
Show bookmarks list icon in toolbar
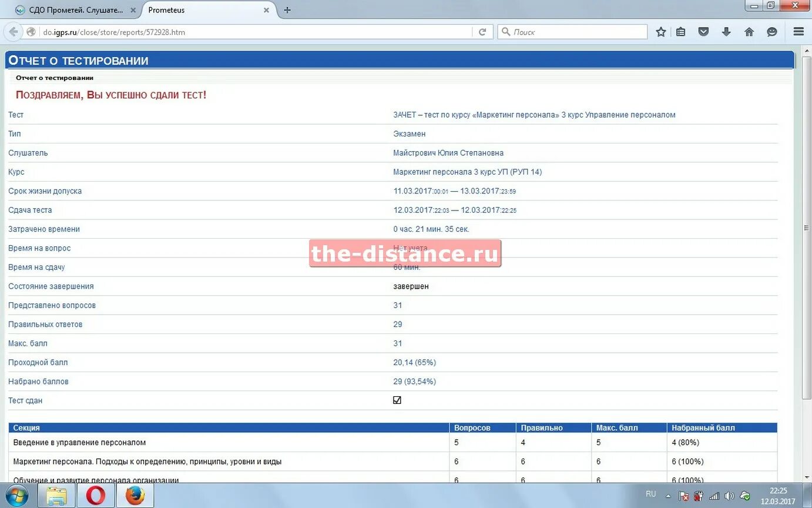681,32
